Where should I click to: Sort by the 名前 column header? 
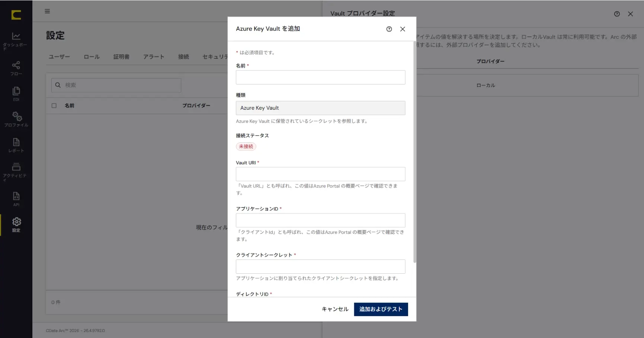tap(70, 106)
